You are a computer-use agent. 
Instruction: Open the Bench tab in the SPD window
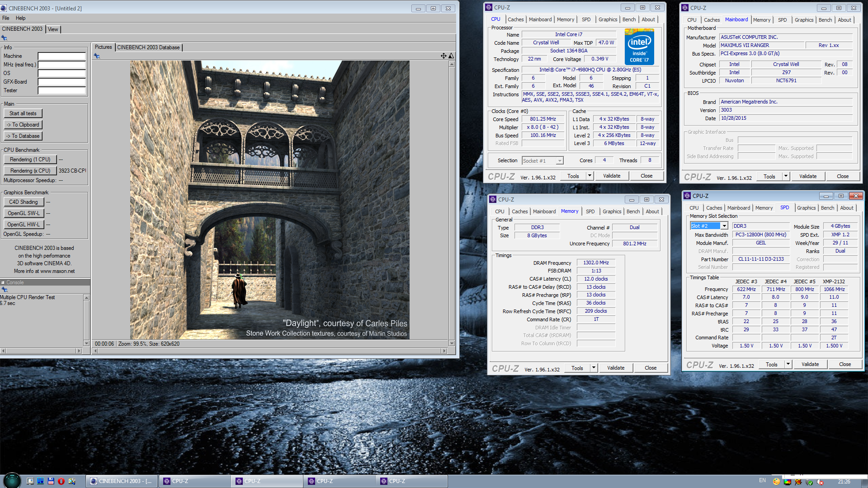(827, 208)
